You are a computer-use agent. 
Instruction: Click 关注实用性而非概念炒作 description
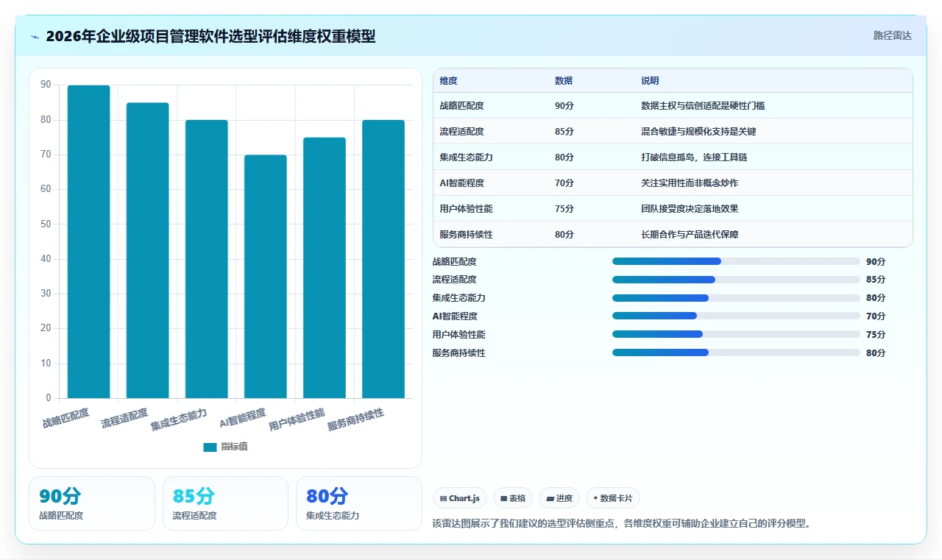(x=690, y=183)
